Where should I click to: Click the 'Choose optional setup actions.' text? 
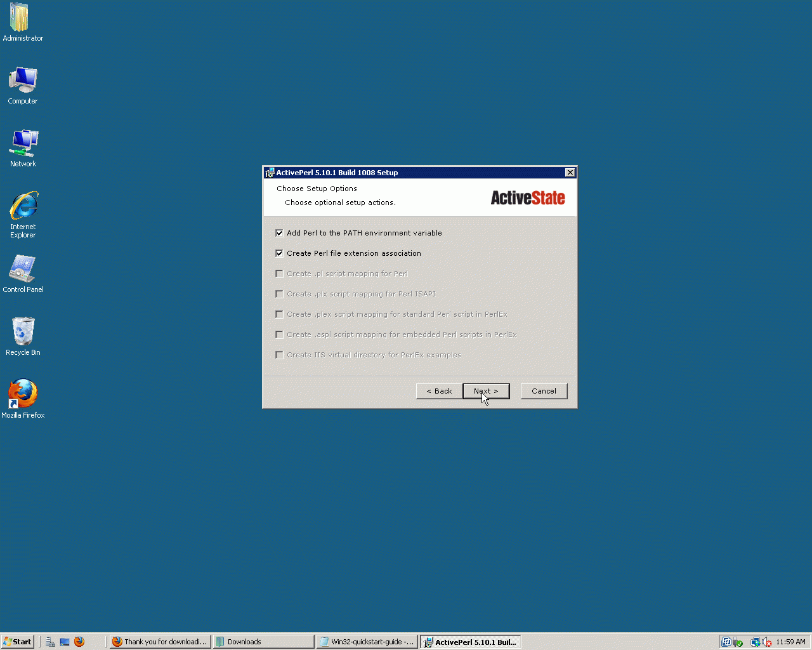[x=340, y=202]
